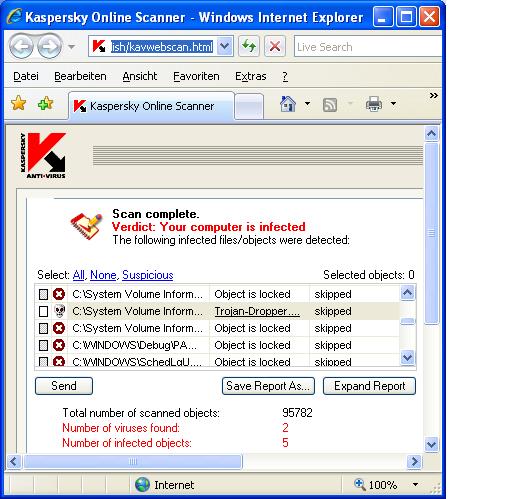Image resolution: width=512 pixels, height=499 pixels.
Task: Select the Kaspersky Online Scanner tab
Action: 151,106
